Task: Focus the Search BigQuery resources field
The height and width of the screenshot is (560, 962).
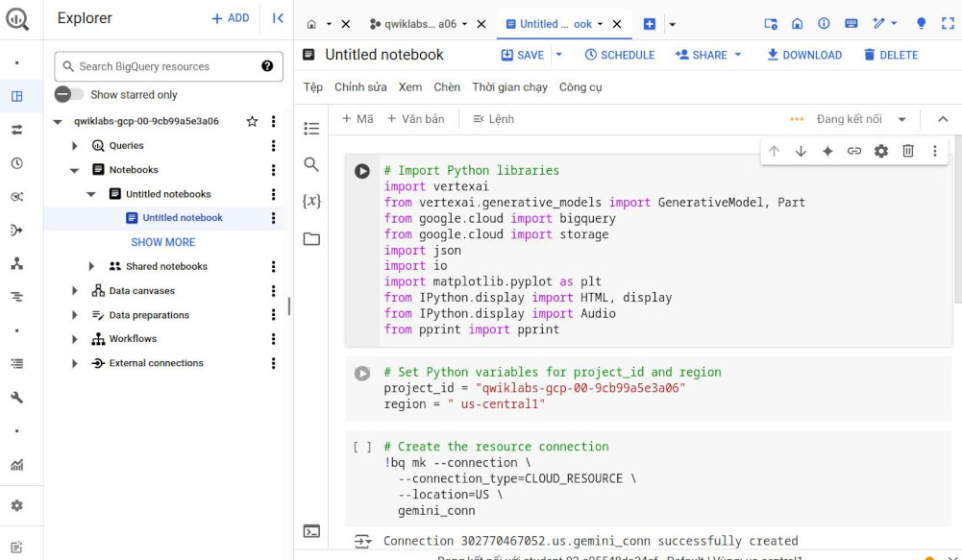Action: pyautogui.click(x=169, y=66)
